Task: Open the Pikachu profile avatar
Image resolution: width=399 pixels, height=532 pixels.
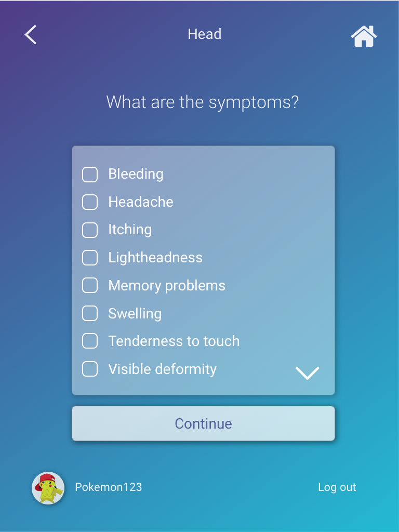Action: [x=48, y=488]
